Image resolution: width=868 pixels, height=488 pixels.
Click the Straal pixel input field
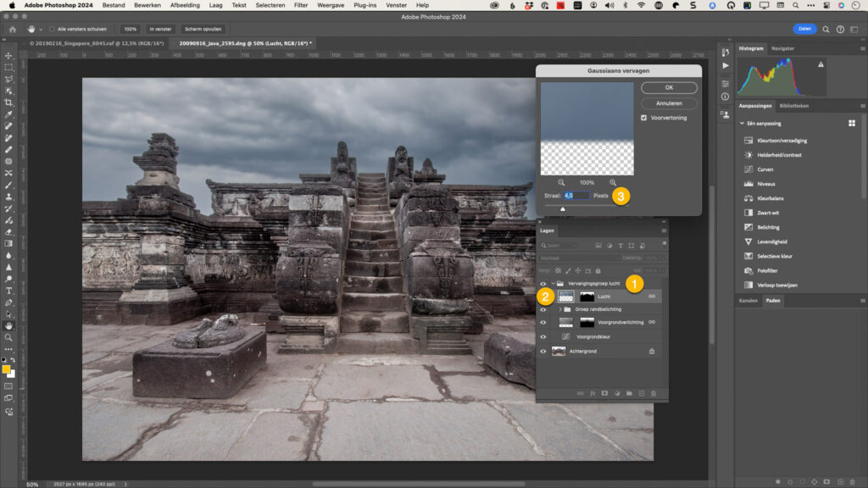pos(576,196)
